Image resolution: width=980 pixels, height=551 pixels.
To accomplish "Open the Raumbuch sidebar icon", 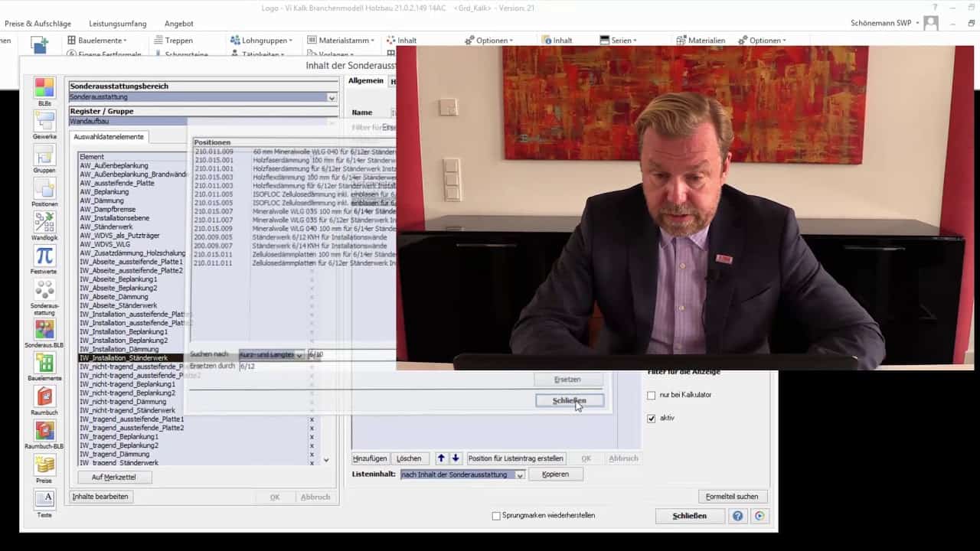I will tap(44, 396).
